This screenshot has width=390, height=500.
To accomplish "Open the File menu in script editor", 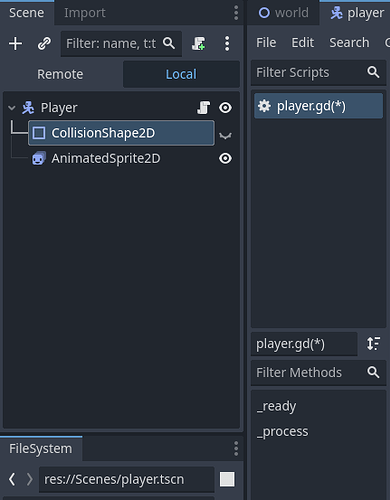I will pyautogui.click(x=266, y=43).
